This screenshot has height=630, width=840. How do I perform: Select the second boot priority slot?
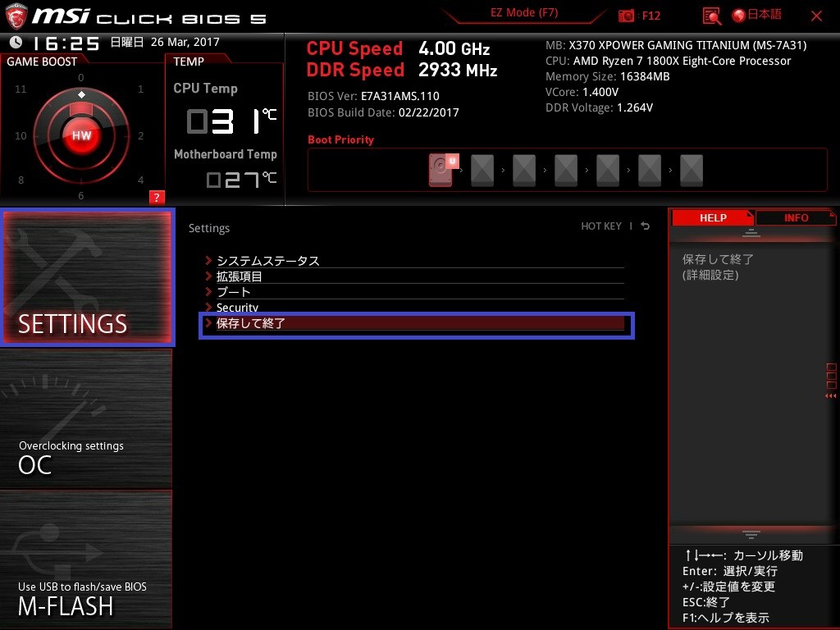482,171
